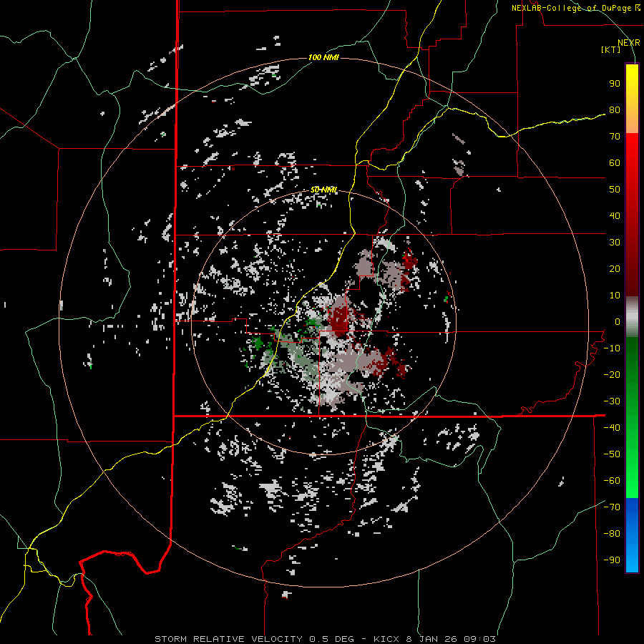Click the 80 value on velocity scale
Viewport: 644px width, 644px height.
pos(615,110)
